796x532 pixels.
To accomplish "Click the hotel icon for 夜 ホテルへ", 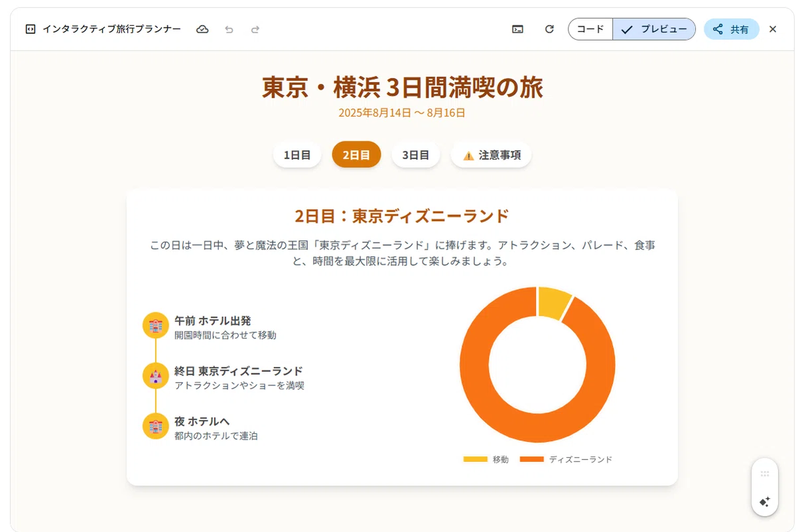I will tap(156, 426).
